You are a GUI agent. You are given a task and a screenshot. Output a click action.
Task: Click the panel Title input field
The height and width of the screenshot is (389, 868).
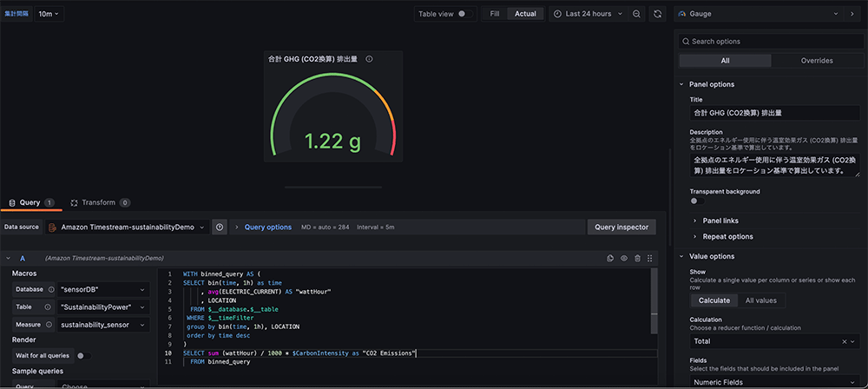pos(775,113)
